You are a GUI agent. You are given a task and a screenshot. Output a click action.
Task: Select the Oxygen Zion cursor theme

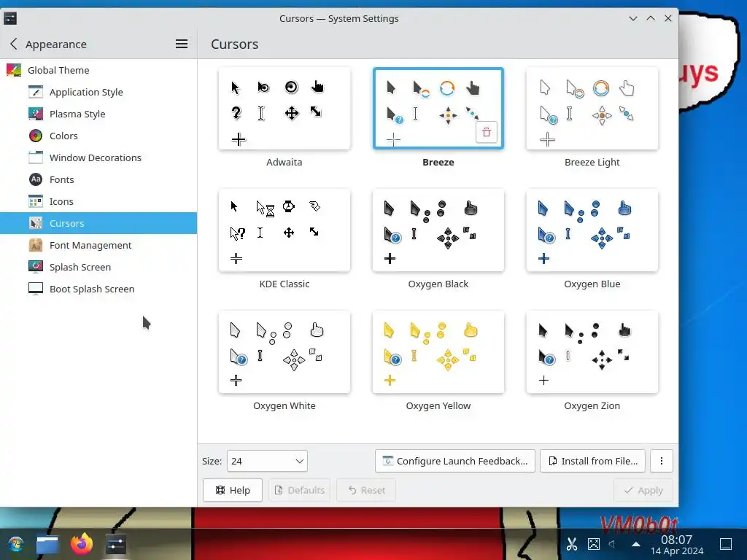(592, 352)
